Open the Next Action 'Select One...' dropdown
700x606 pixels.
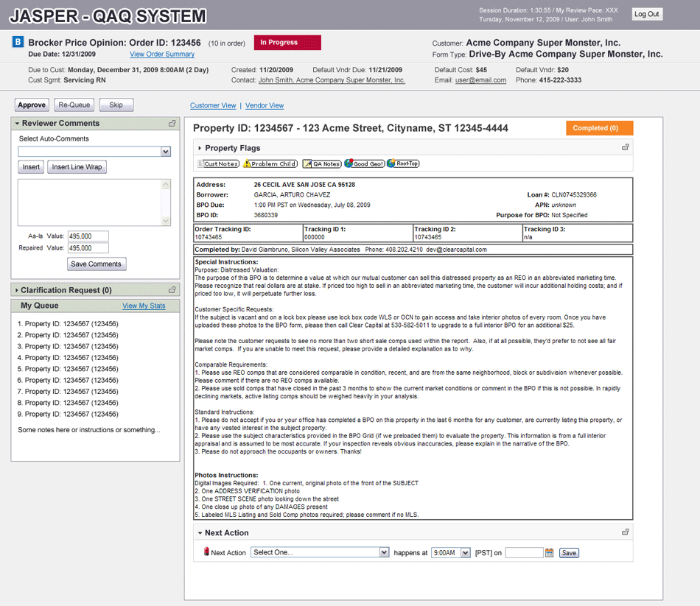(384, 552)
